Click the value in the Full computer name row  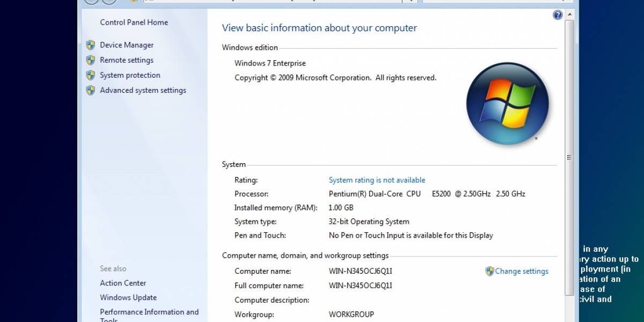[x=360, y=286]
